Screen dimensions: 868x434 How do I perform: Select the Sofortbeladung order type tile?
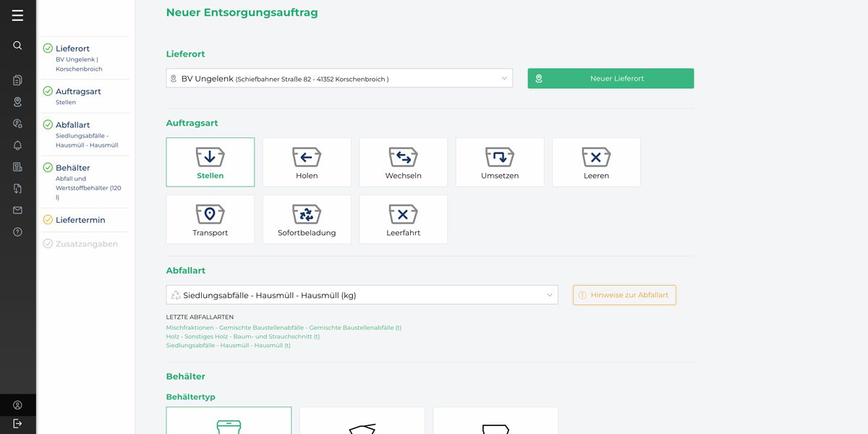(307, 219)
